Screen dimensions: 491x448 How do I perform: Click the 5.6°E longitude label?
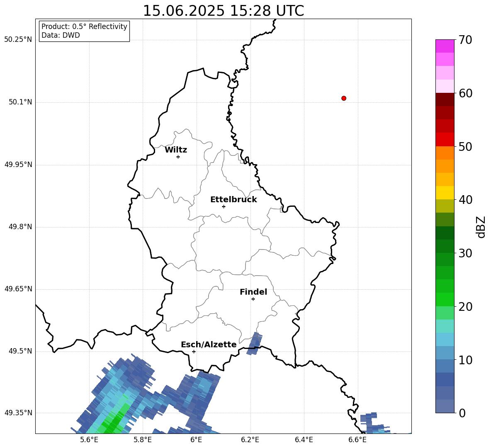click(89, 440)
